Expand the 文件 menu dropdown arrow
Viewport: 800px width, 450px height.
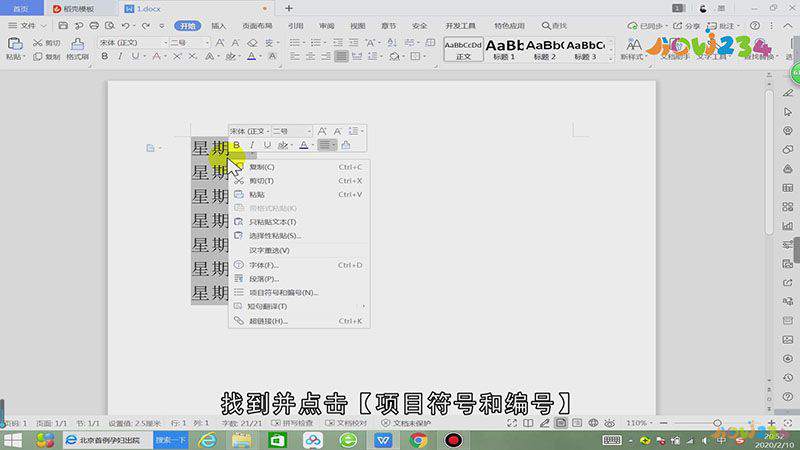(x=43, y=26)
